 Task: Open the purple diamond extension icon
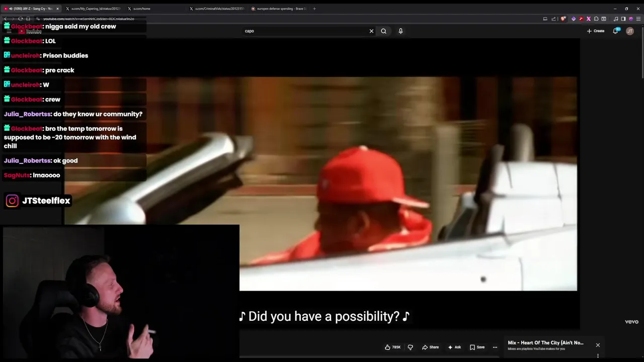(x=574, y=19)
